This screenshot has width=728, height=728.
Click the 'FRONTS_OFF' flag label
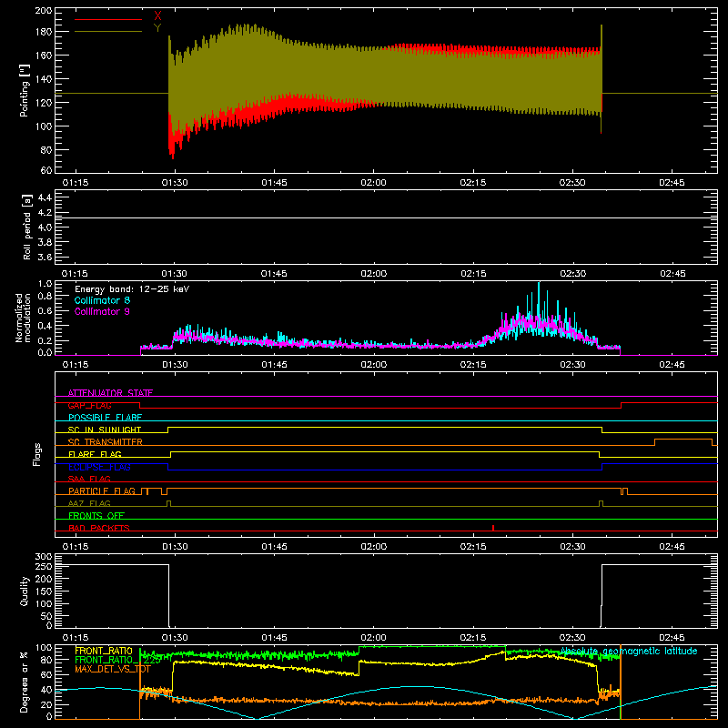(x=96, y=515)
